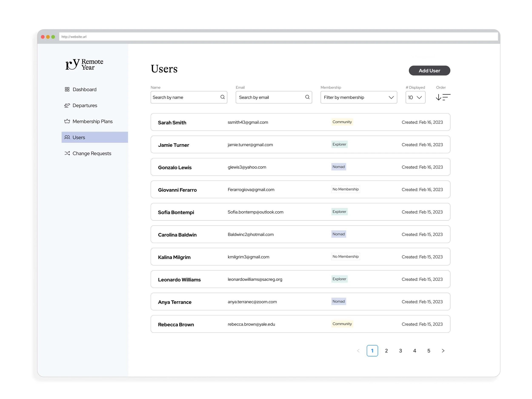532x399 pixels.
Task: Click the Nomad tag on Gonzalo Lewis
Action: tap(338, 167)
